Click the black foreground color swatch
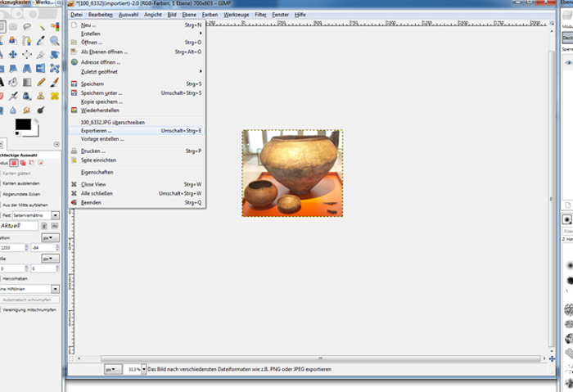 coord(23,125)
